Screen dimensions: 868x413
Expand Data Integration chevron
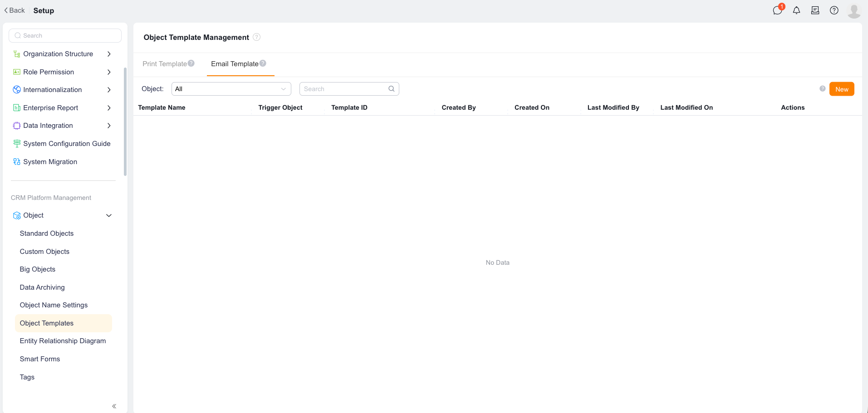coord(109,126)
